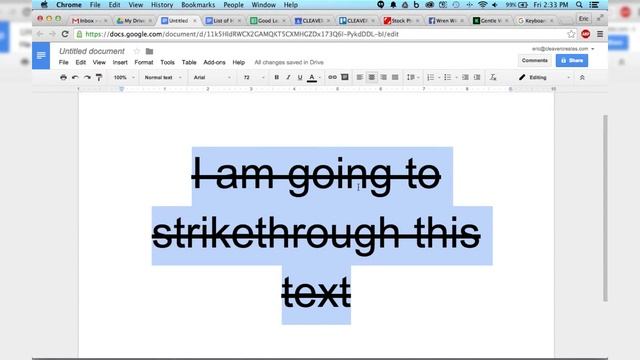Open Normal text styles dropdown
The image size is (640, 360).
[x=162, y=77]
